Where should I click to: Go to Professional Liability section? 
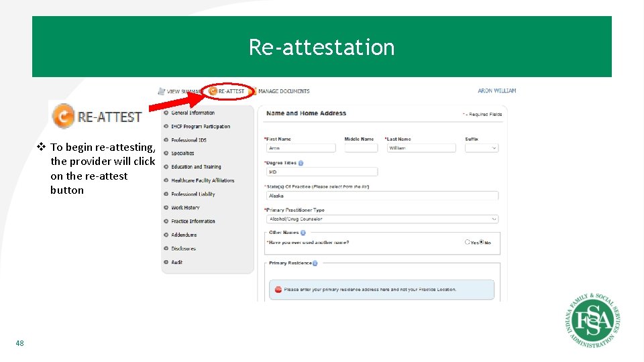tap(193, 194)
